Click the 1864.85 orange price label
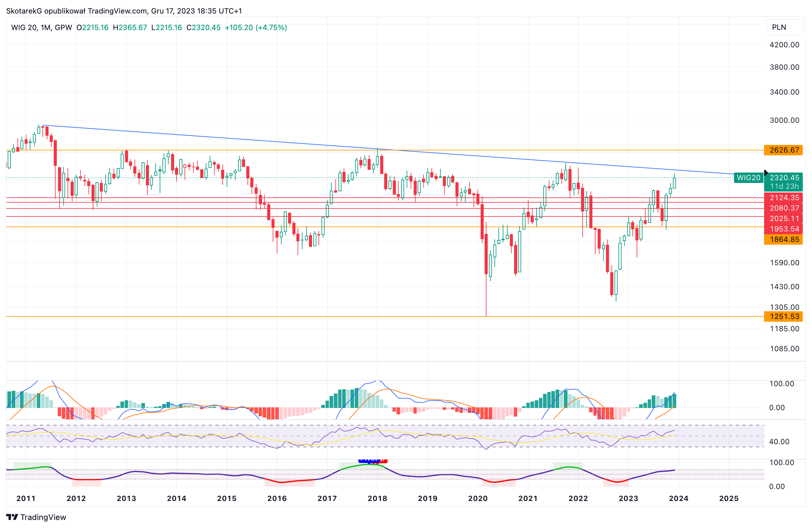812x528 pixels. (783, 239)
